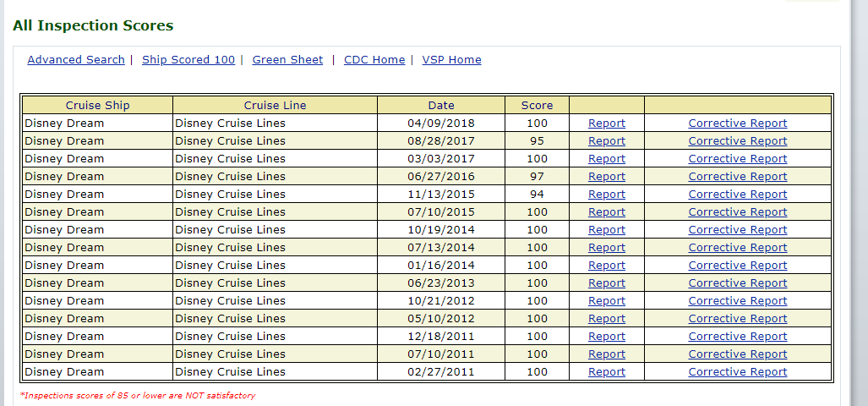Click the Date column header
The height and width of the screenshot is (406, 868).
[x=441, y=106]
